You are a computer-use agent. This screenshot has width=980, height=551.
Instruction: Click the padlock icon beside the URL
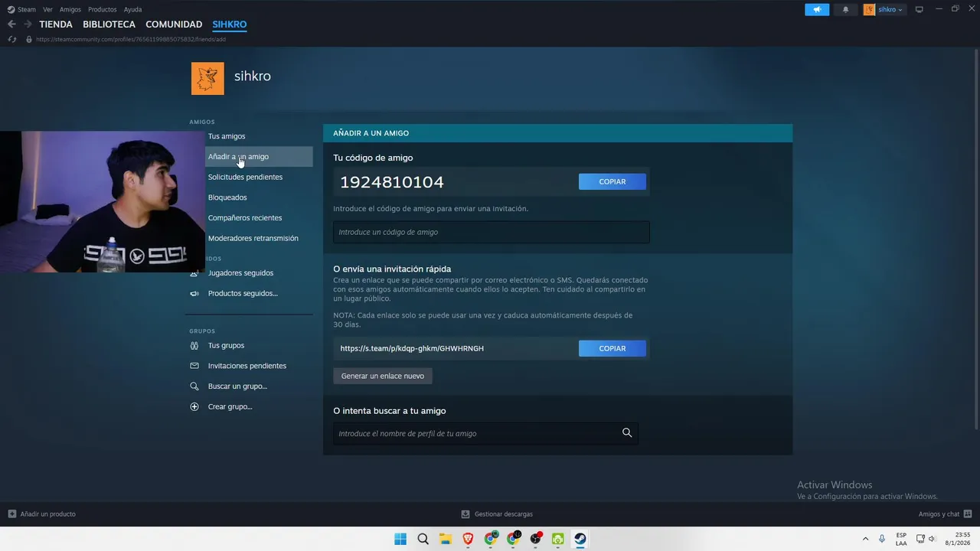(29, 39)
